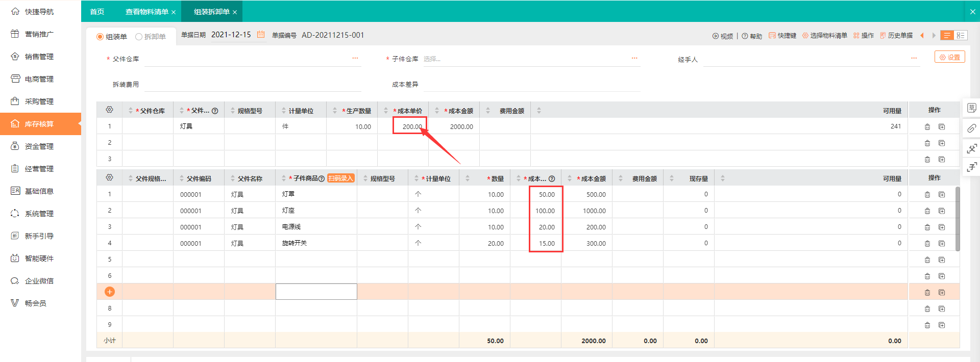Viewport: 980px width, 362px height.
Task: Open 销售管理 in the sidebar menu
Action: click(39, 57)
